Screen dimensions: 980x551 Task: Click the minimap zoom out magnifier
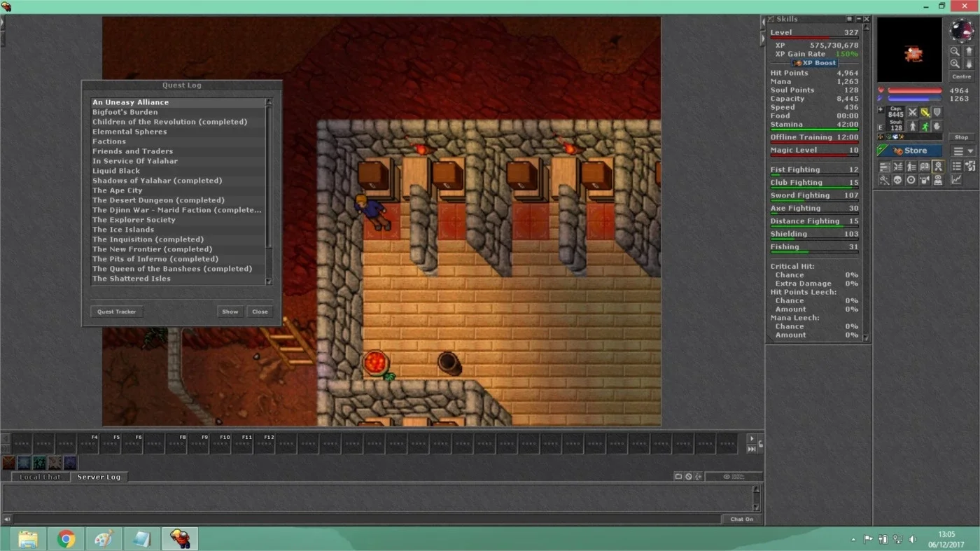tap(955, 51)
